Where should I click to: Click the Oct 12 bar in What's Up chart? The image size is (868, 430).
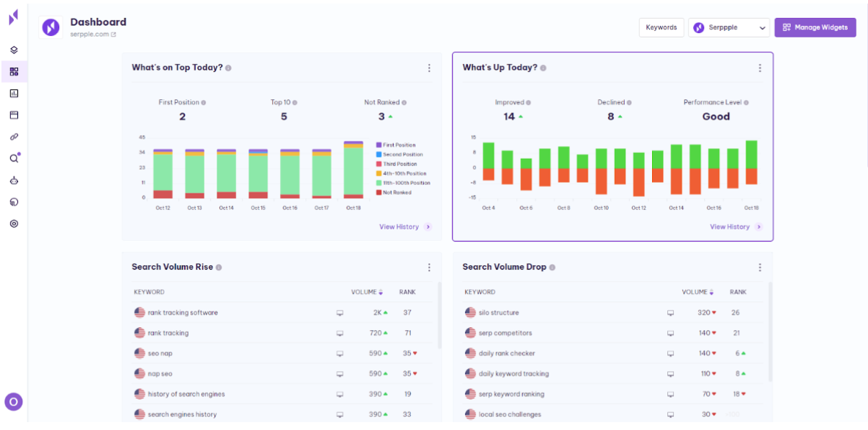[638, 175]
